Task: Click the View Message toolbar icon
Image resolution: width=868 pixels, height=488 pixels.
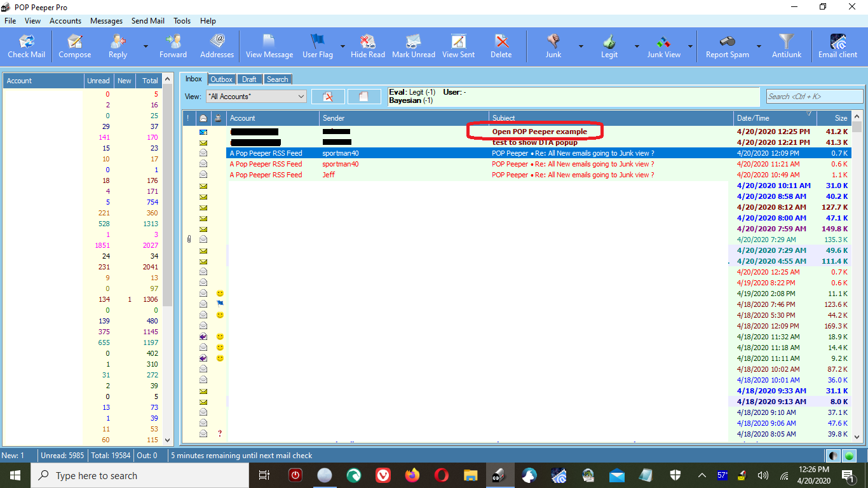Action: point(269,46)
